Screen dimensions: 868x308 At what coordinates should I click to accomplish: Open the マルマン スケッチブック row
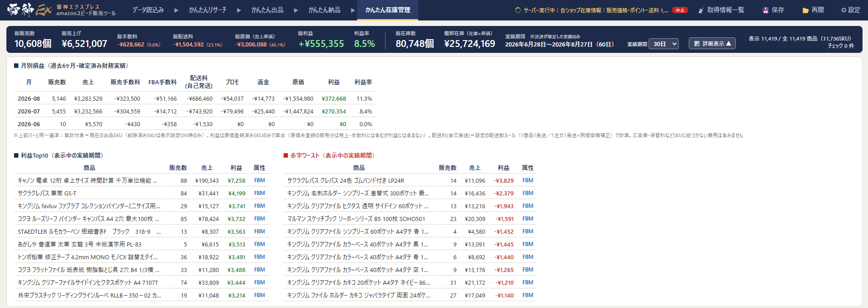[411, 219]
